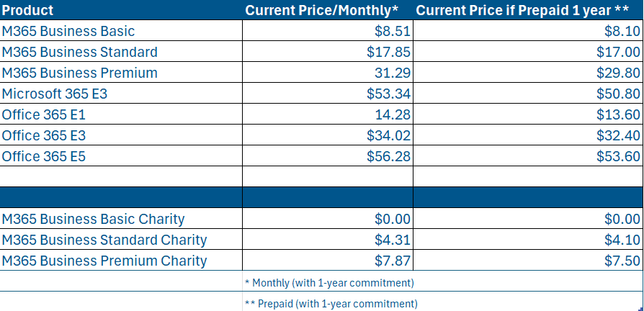Click the Monthly 1-year commitment footnote
The image size is (644, 311).
(x=329, y=282)
